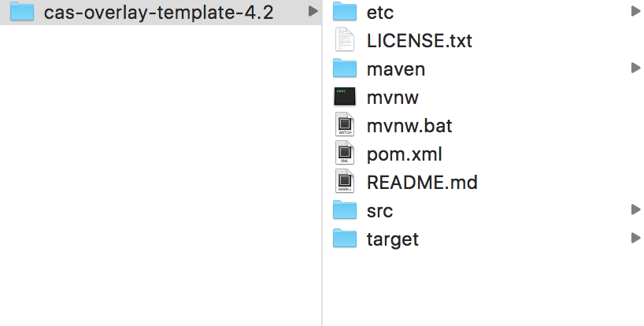Select the LICENSE.txt file name
Screen dimensions: 644x326
click(x=419, y=40)
